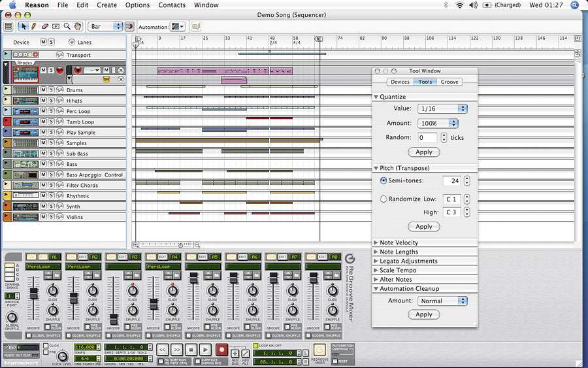Click the Record transport button
Image resolution: width=588 pixels, height=368 pixels.
[221, 350]
